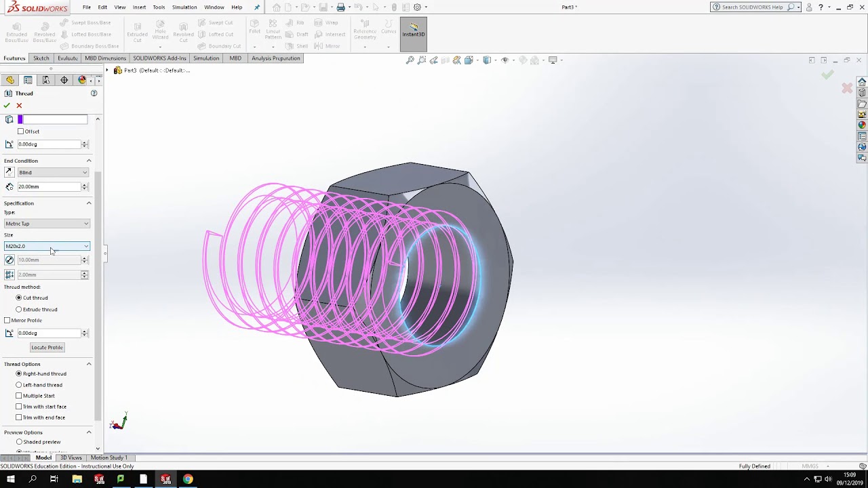Open End Condition Blind dropdown
This screenshot has width=868, height=488.
coord(53,173)
